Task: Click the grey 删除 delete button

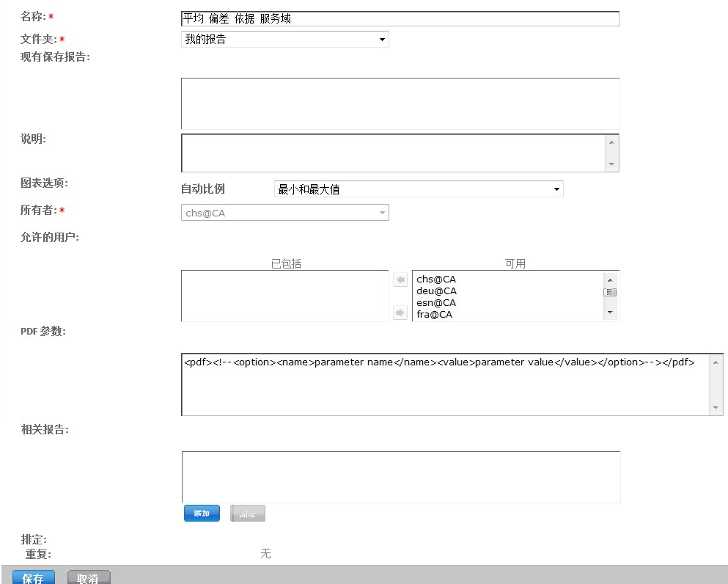Action: [248, 514]
